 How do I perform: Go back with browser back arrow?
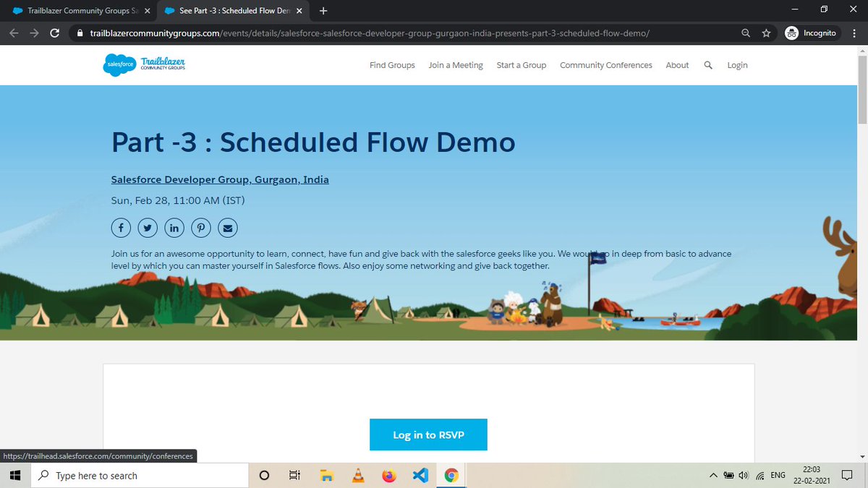click(x=14, y=33)
